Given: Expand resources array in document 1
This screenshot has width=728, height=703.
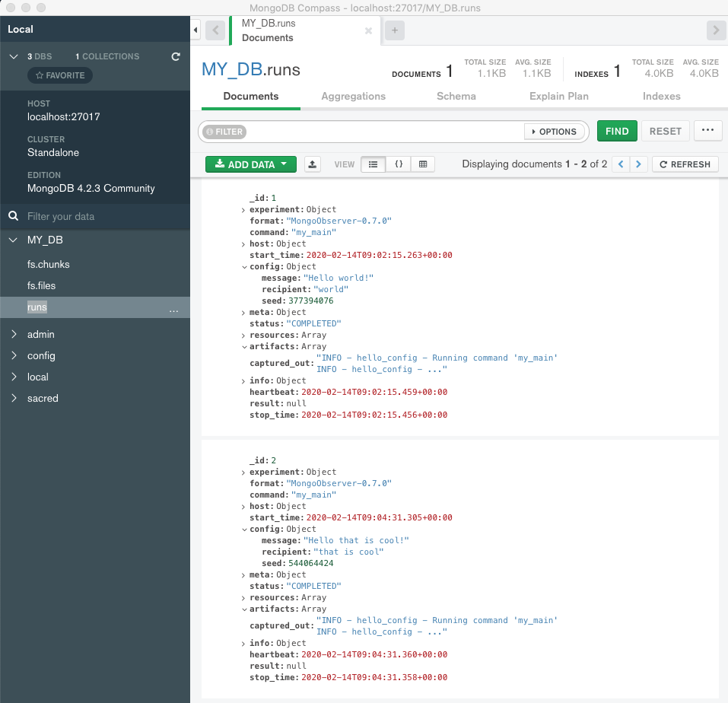Looking at the screenshot, I should 243,336.
